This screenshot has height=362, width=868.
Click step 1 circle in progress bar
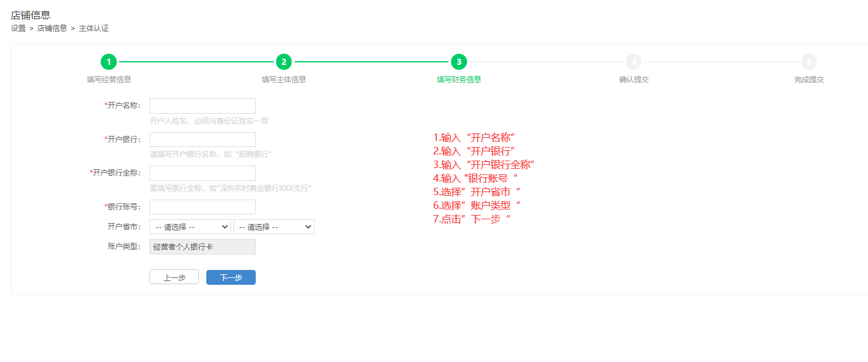tap(109, 62)
